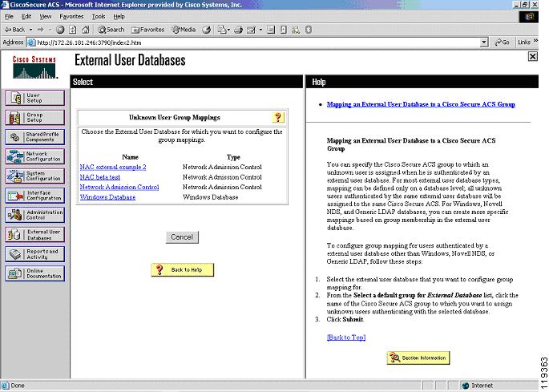Open Shared Profile Components
The width and height of the screenshot is (549, 392).
34,137
